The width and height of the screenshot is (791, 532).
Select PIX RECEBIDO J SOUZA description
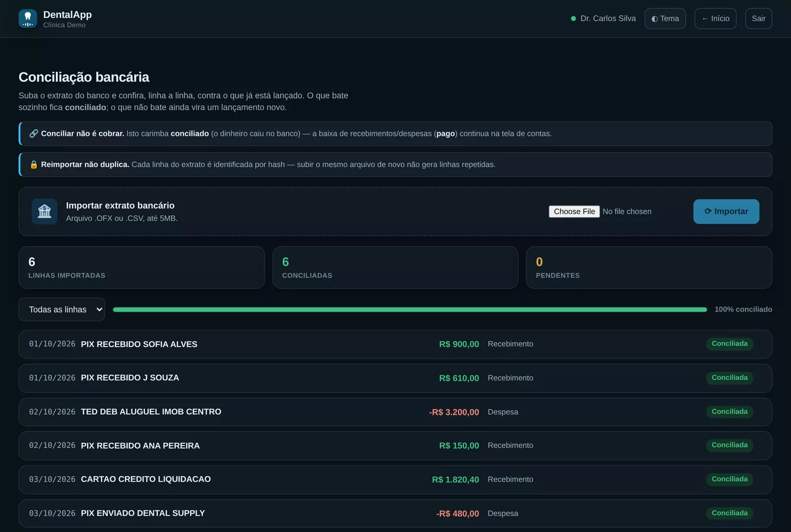[130, 378]
